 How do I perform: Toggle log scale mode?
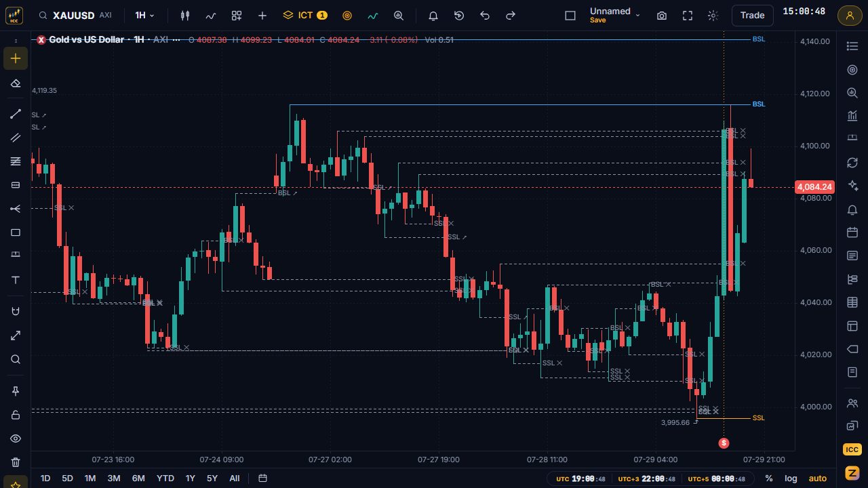click(791, 478)
